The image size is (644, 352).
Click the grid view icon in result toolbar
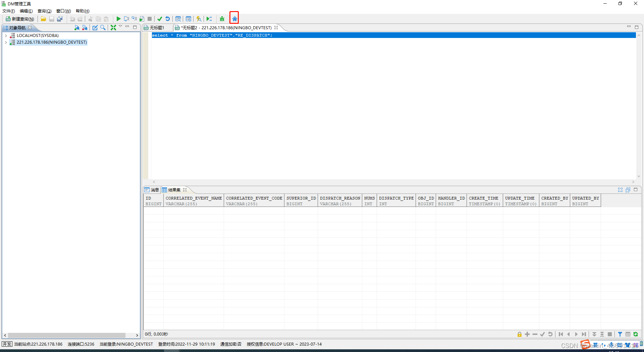click(x=628, y=334)
